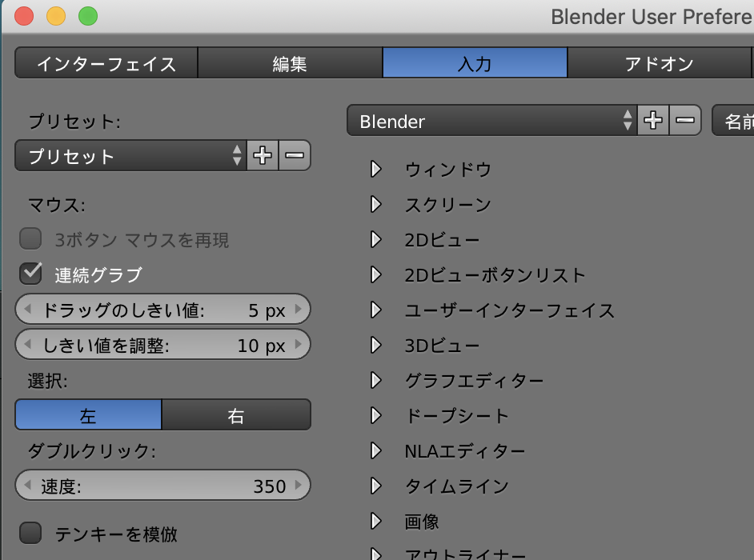Expand the ウィンドウ keymap section
754x560 pixels.
pyautogui.click(x=376, y=170)
